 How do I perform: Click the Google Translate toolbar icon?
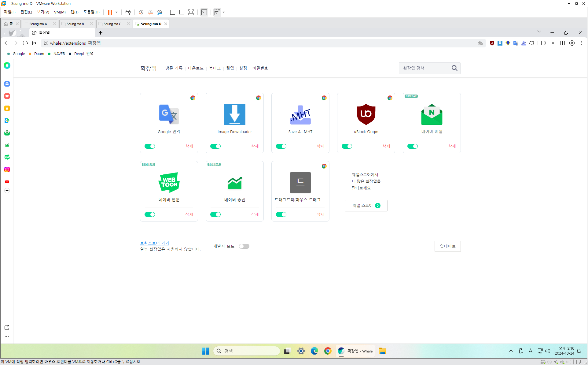click(x=516, y=43)
